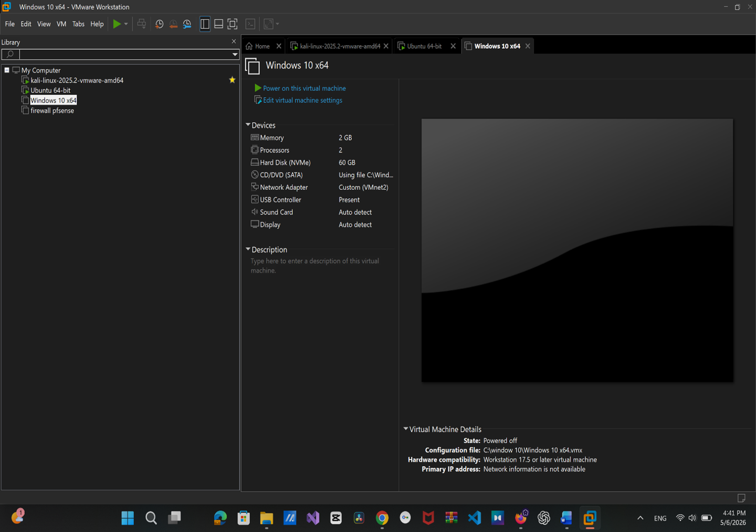Collapse the Devices section
This screenshot has height=532, width=756.
(248, 125)
